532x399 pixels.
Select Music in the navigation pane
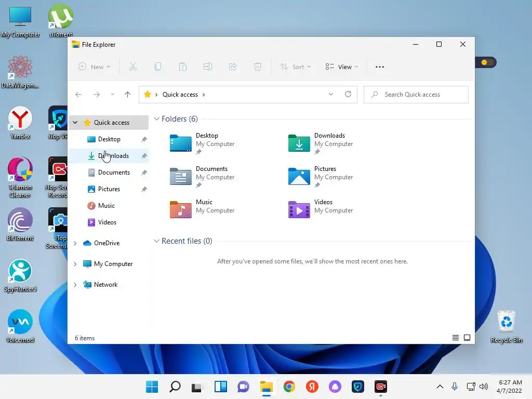[x=109, y=206]
